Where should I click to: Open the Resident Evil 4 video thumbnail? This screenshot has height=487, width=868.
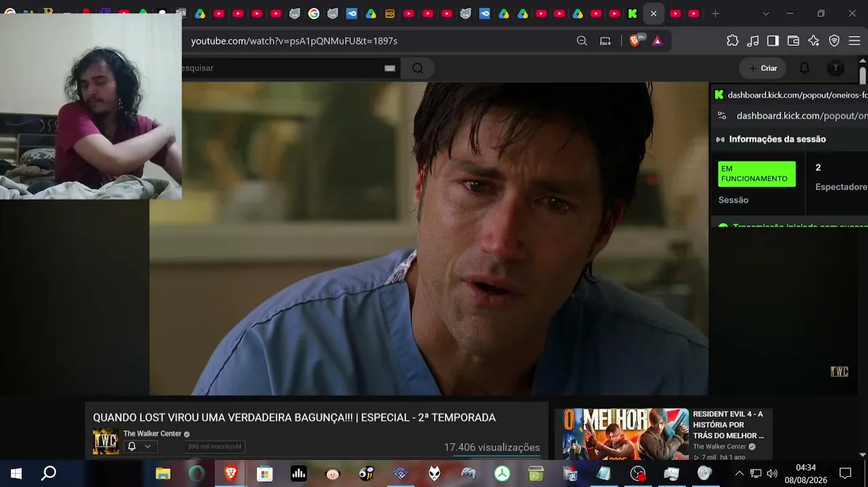click(x=626, y=435)
